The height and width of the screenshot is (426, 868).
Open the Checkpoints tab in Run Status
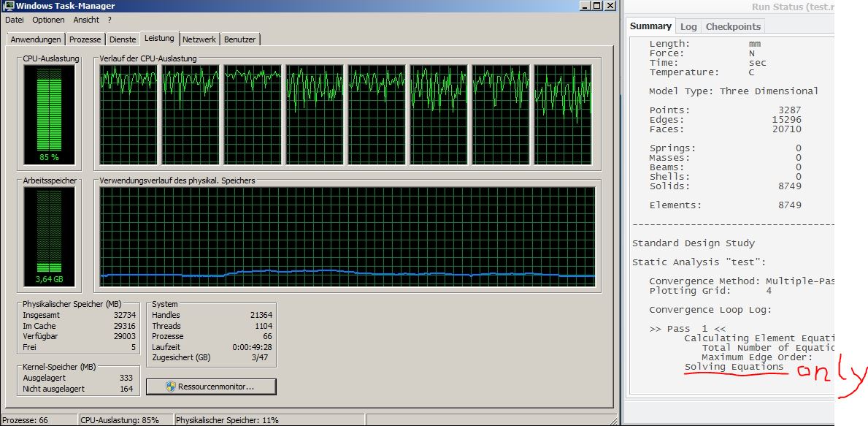(734, 26)
